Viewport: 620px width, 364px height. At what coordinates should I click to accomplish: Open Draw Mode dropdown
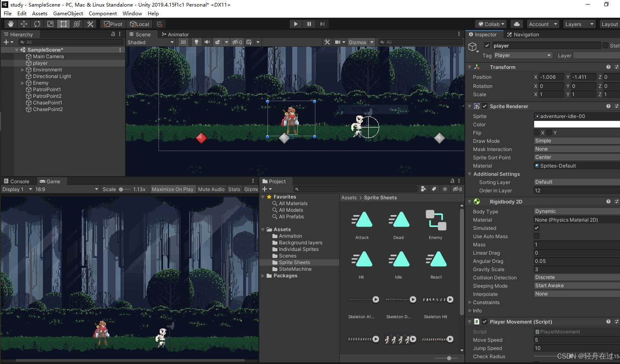577,141
